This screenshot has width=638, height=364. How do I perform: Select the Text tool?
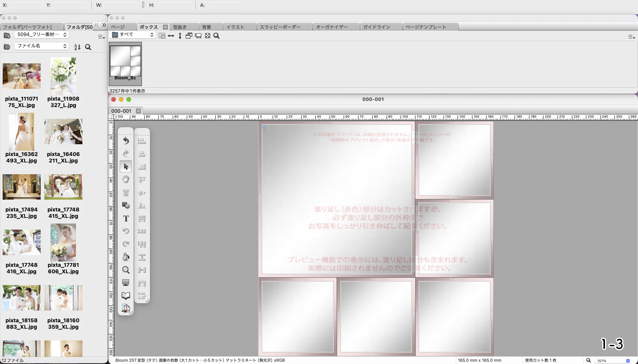pos(126,219)
